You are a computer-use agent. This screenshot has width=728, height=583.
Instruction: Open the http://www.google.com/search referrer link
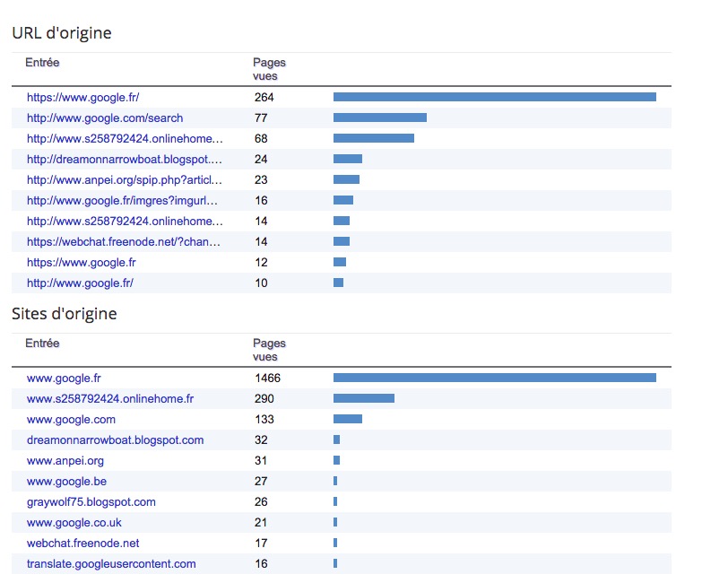point(105,118)
